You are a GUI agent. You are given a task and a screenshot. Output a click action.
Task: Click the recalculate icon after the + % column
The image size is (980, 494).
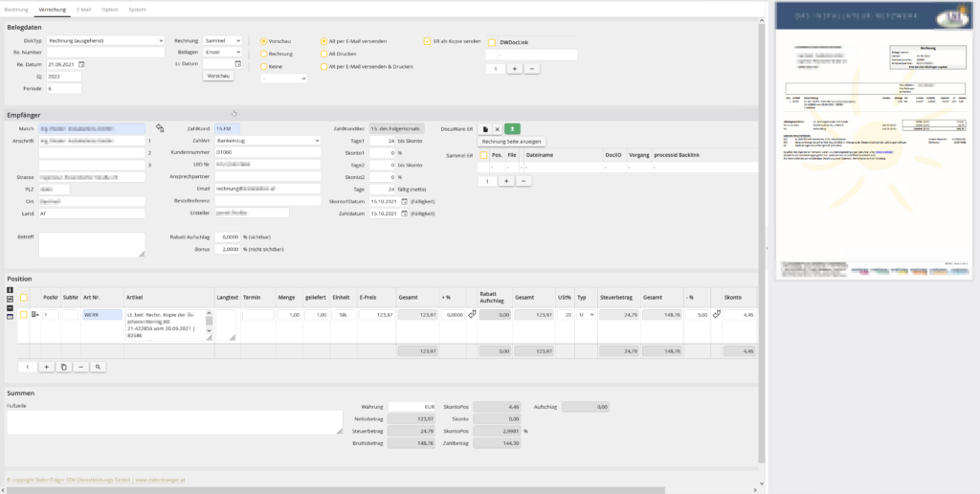click(x=472, y=315)
